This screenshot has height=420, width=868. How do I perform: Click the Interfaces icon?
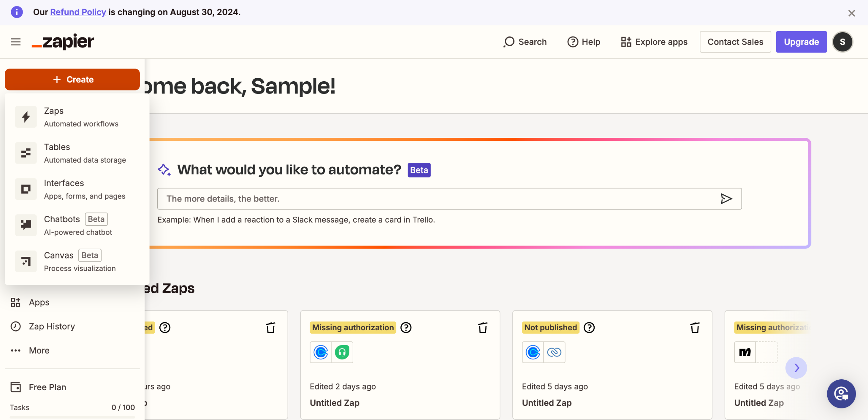tap(26, 189)
